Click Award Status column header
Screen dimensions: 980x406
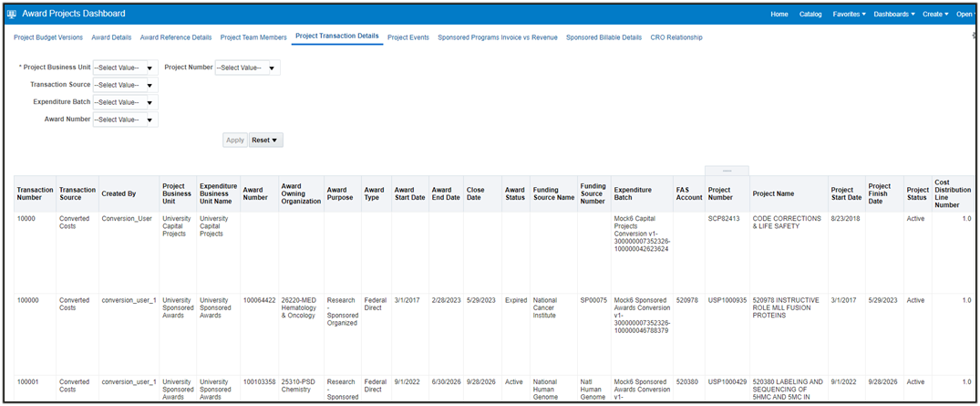click(x=515, y=193)
